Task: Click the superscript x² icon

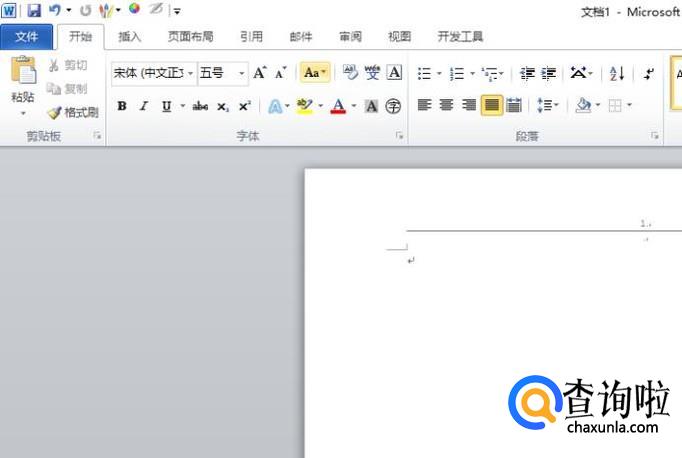Action: coord(244,106)
